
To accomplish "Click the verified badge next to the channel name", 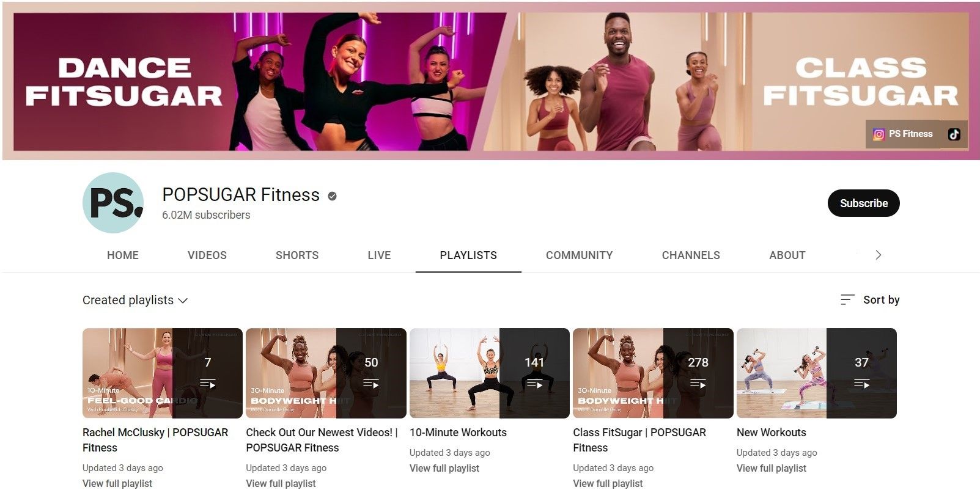I will [333, 196].
